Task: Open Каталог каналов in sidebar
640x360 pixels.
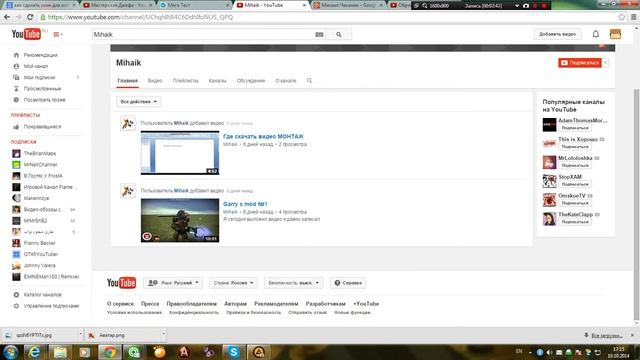Action: click(x=42, y=295)
